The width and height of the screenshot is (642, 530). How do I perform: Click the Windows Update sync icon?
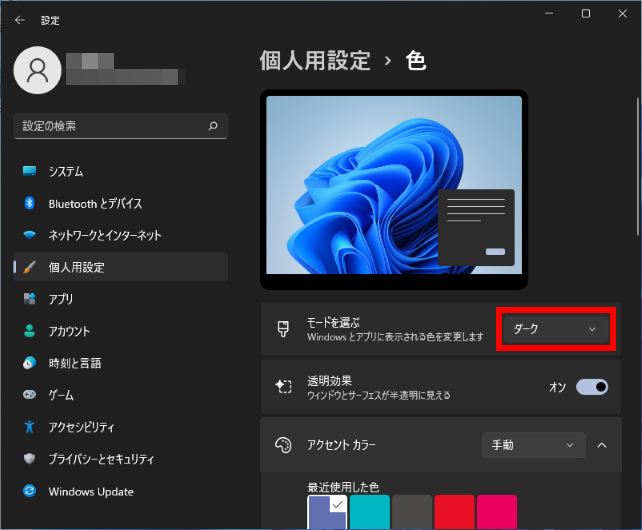(x=29, y=491)
